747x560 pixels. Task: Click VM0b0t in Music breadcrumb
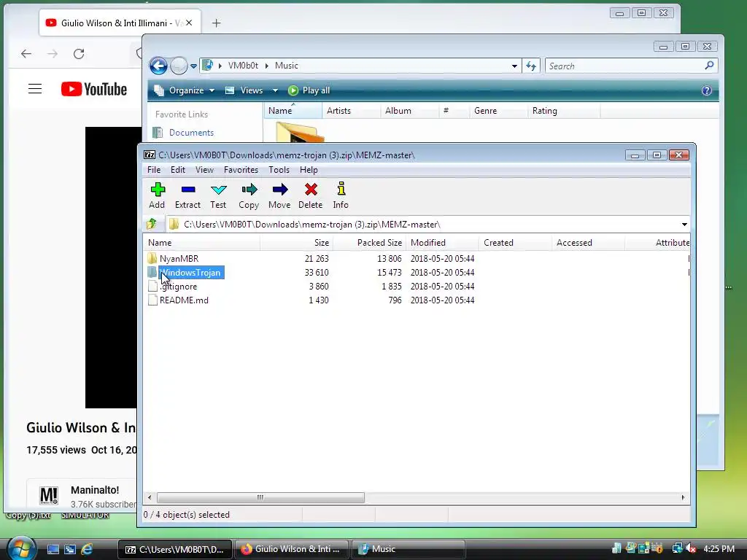(x=243, y=66)
